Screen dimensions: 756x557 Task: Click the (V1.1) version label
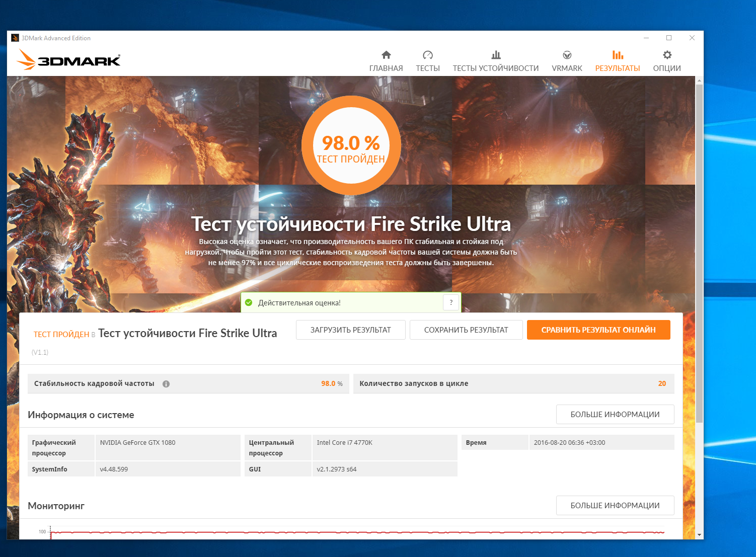click(40, 352)
